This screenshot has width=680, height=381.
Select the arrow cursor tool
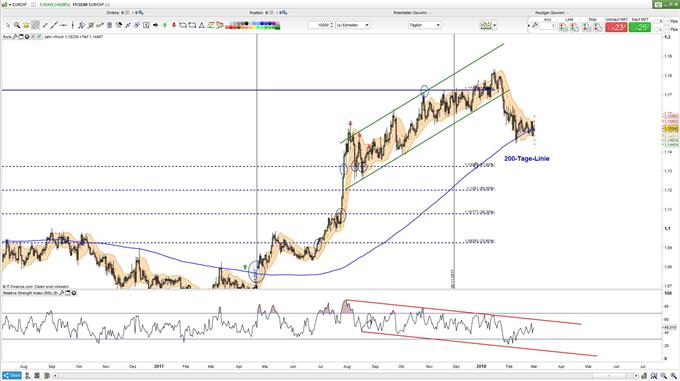8,25
